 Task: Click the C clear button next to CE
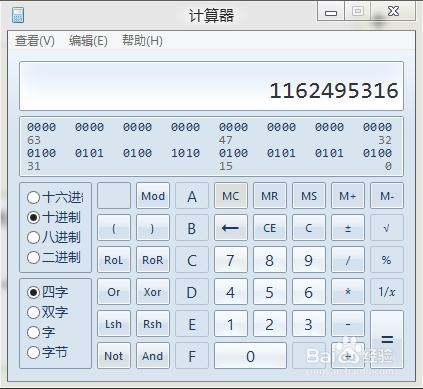(309, 228)
